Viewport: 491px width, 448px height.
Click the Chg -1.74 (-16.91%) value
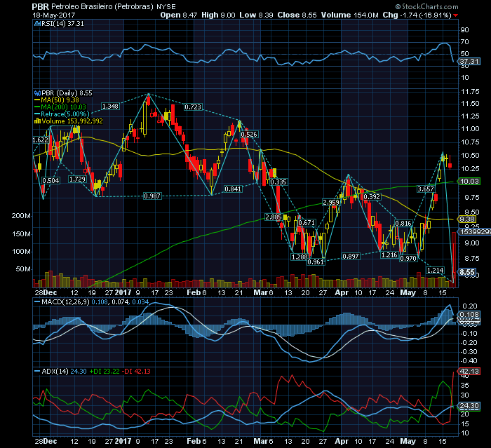417,15
